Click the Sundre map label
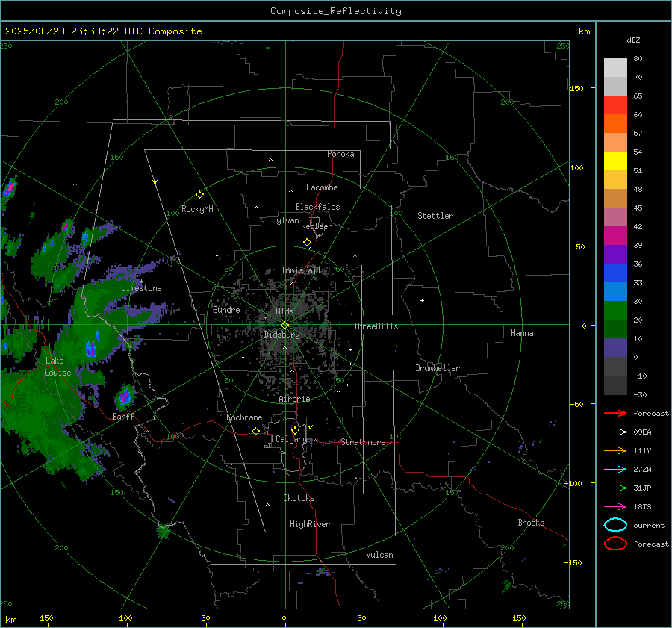The image size is (672, 628). point(226,310)
